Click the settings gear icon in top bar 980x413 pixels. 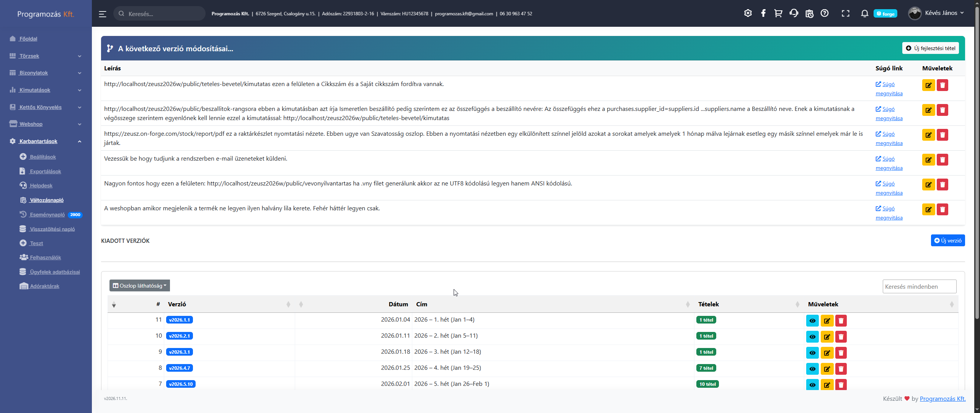(x=748, y=13)
